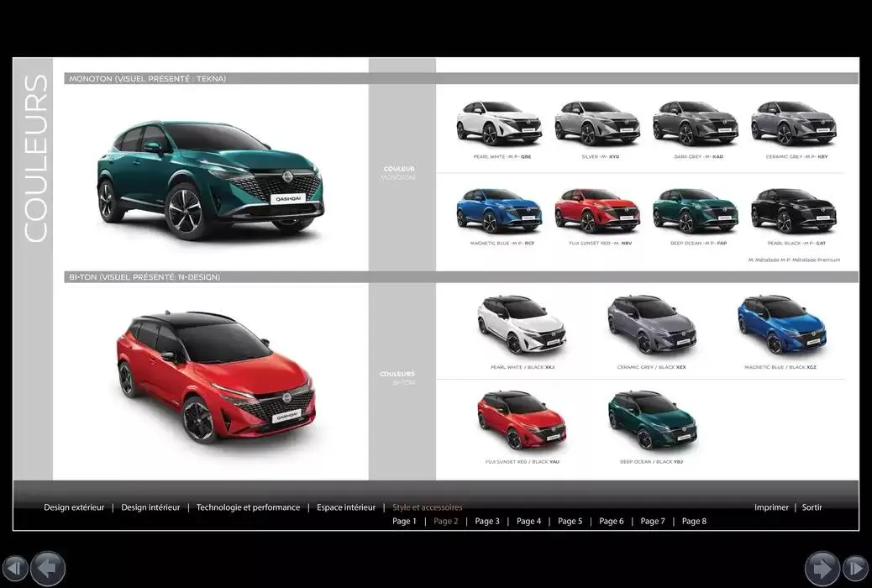Viewport: 872px width, 588px height.
Task: Open the Design extérieur section
Action: click(76, 507)
